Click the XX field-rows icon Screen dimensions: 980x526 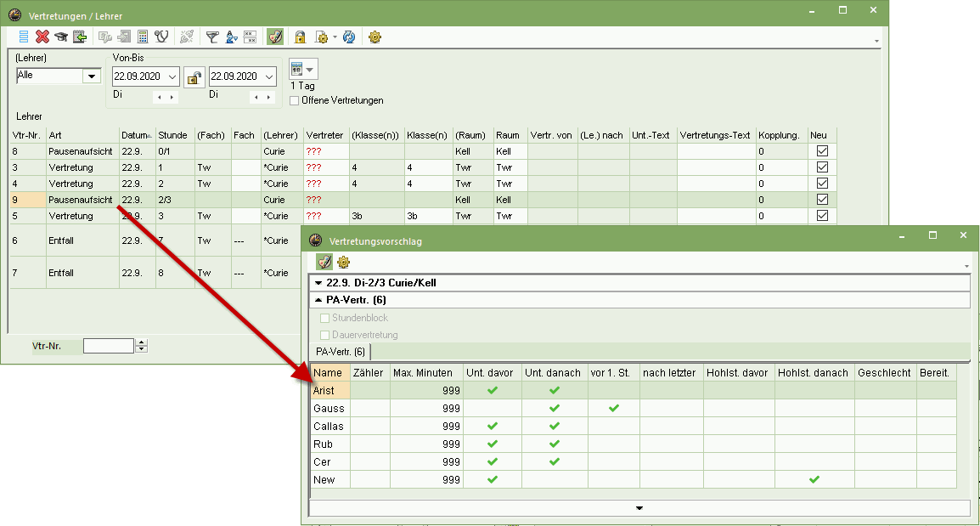(250, 37)
